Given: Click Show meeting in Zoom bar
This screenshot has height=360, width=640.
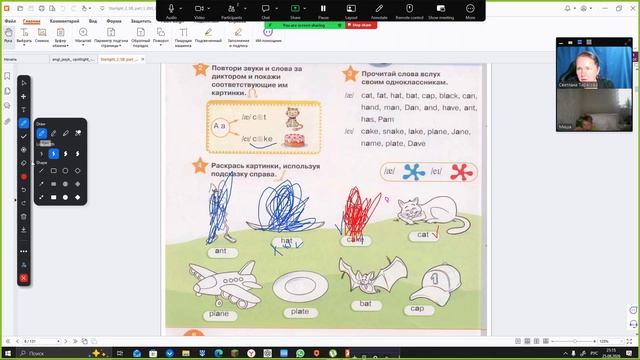Looking at the screenshot, I should [x=441, y=11].
